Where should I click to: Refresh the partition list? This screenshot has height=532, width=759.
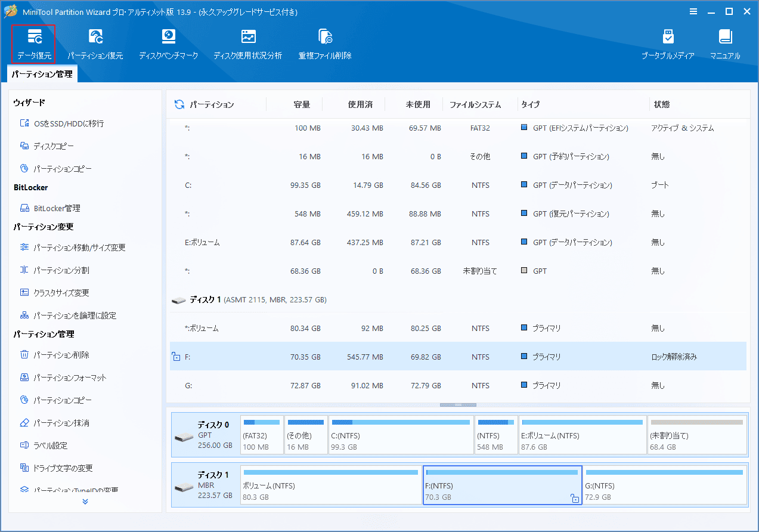[179, 104]
